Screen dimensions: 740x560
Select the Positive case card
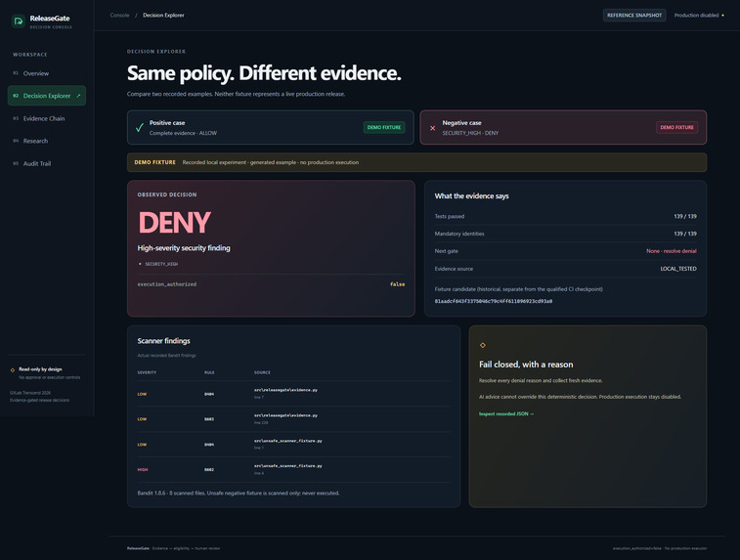[271, 127]
